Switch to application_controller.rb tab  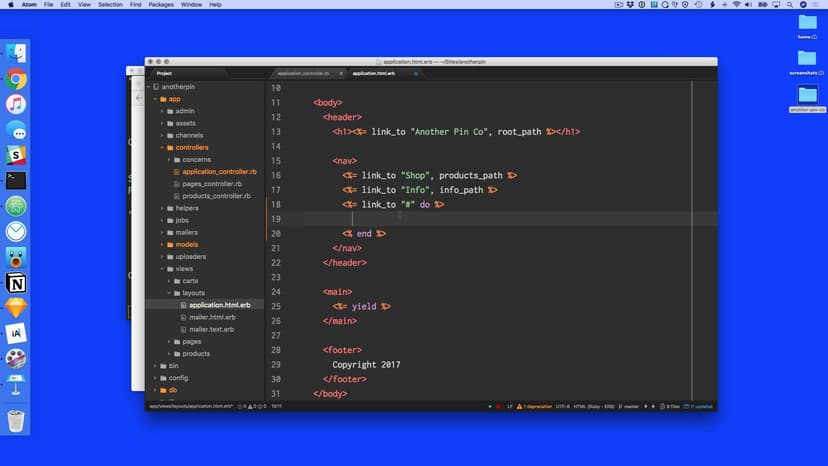tap(303, 73)
